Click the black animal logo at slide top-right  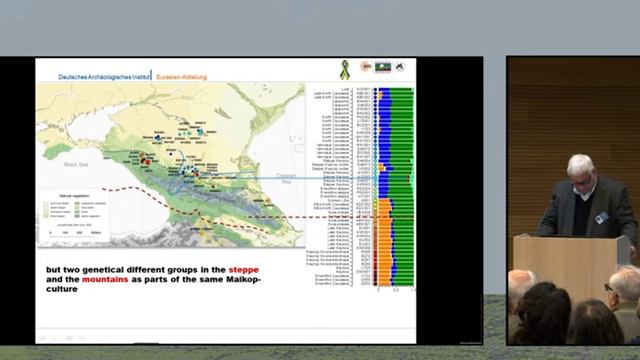400,67
